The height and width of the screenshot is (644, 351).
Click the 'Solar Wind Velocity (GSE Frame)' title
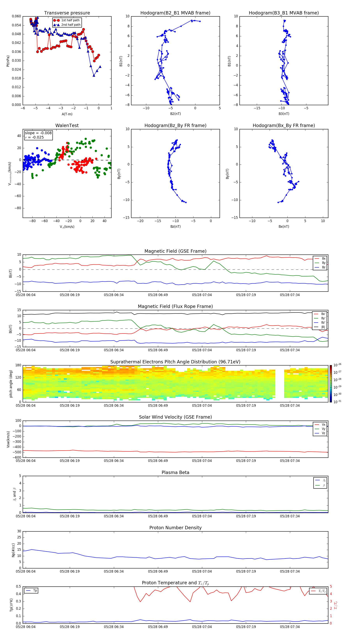tap(175, 417)
